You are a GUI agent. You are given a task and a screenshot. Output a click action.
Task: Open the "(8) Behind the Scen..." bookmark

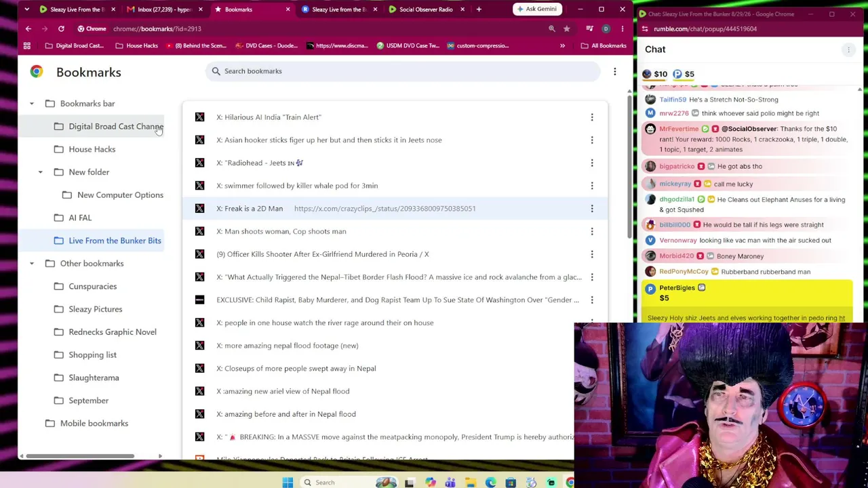click(195, 45)
